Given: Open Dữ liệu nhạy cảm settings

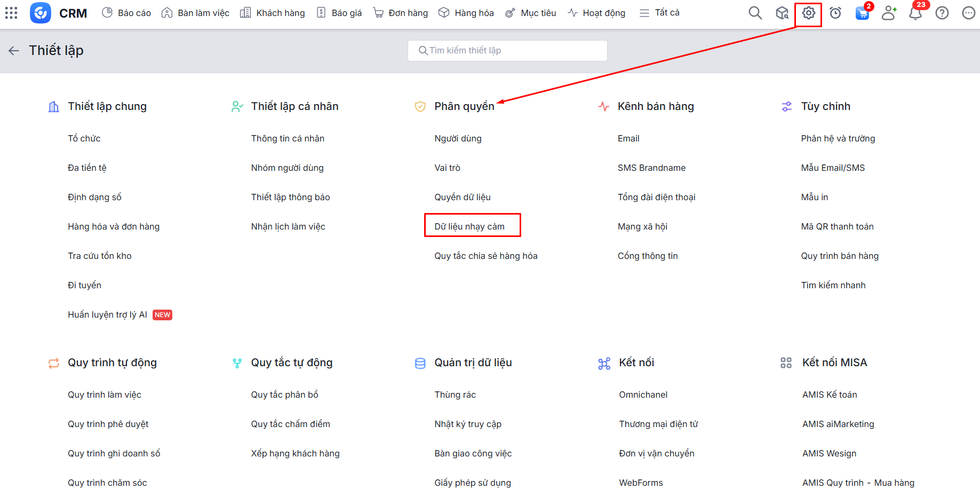Looking at the screenshot, I should [469, 226].
